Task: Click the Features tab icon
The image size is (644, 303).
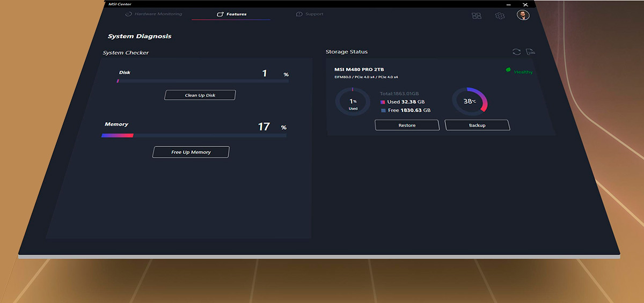Action: [x=220, y=14]
